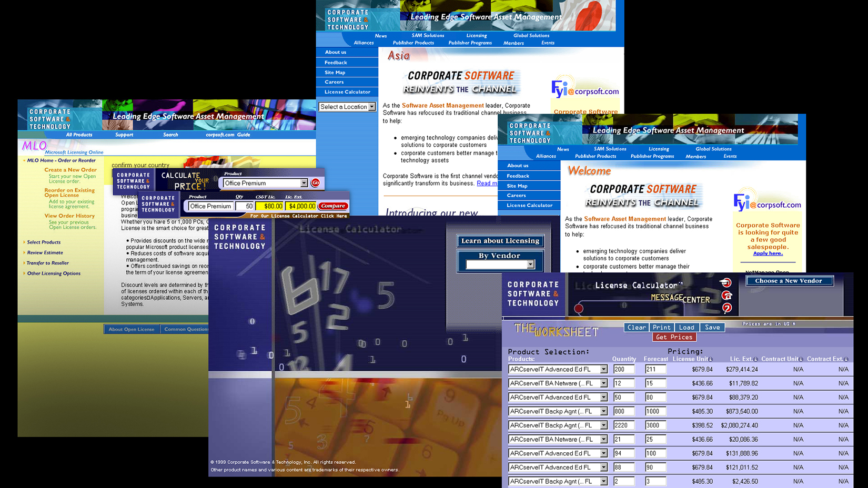Click the info icon next to License Unit
This screenshot has height=488, width=868.
point(710,359)
